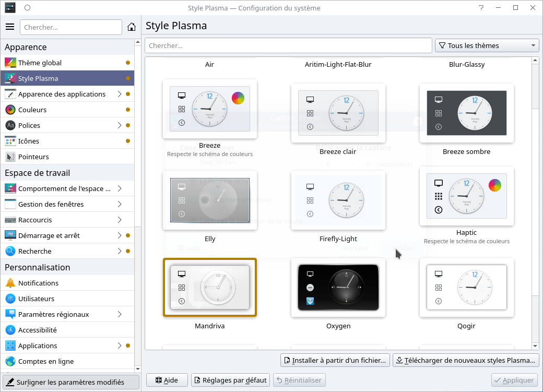Screen dimensions: 543x392
Task: Open Comptes en ligne settings
Action: tap(67, 361)
